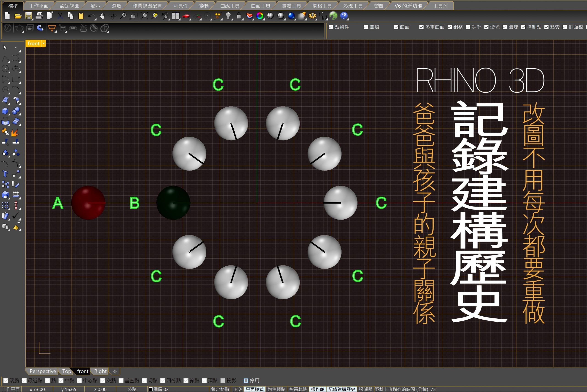Click the Lock objects padlock icon
Viewport: 587px width, 392px height.
(x=239, y=16)
